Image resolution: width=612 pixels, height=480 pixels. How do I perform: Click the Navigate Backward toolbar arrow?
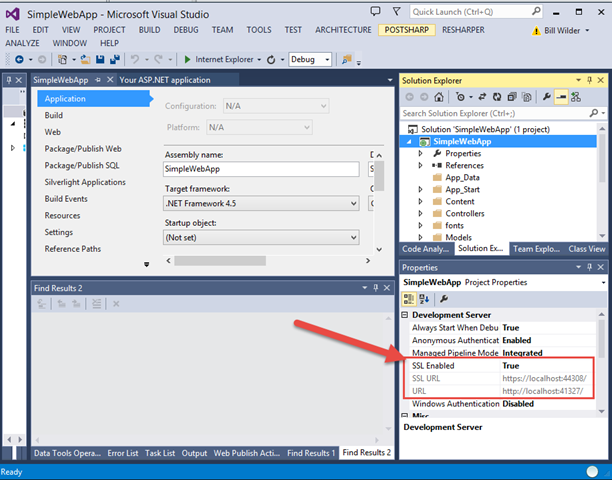[20, 60]
